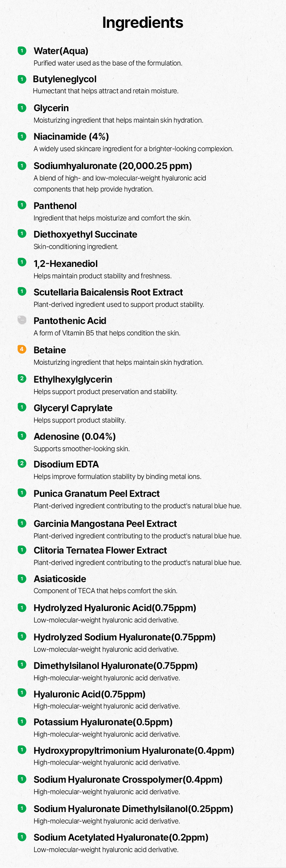Select the Butyleneglycol ingredient name
This screenshot has width=286, height=868.
[x=65, y=79]
